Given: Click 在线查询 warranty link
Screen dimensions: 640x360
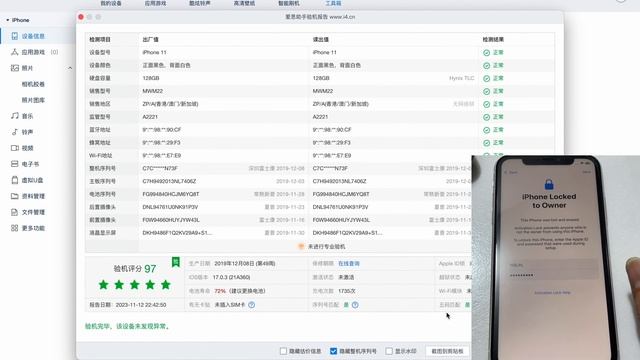Looking at the screenshot, I should click(x=349, y=264).
